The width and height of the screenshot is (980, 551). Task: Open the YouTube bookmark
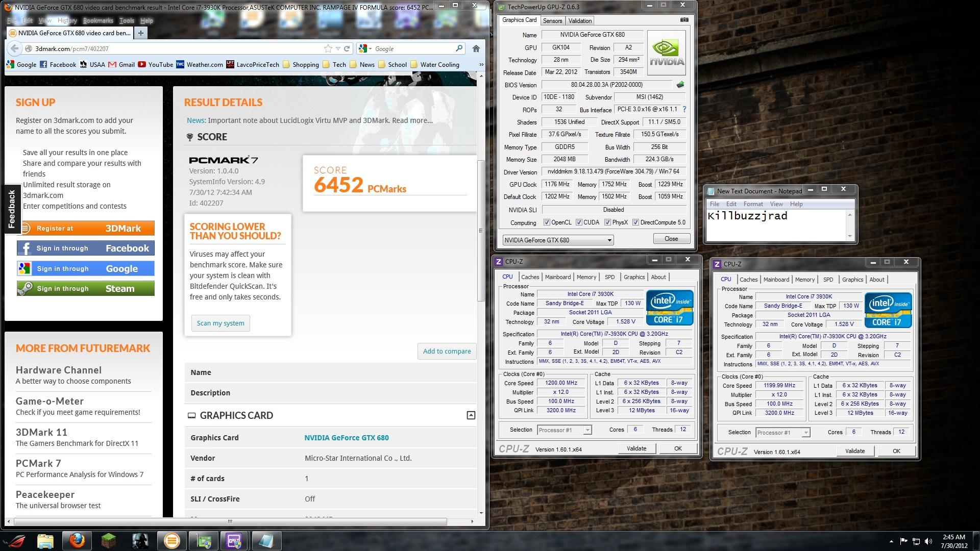(156, 64)
